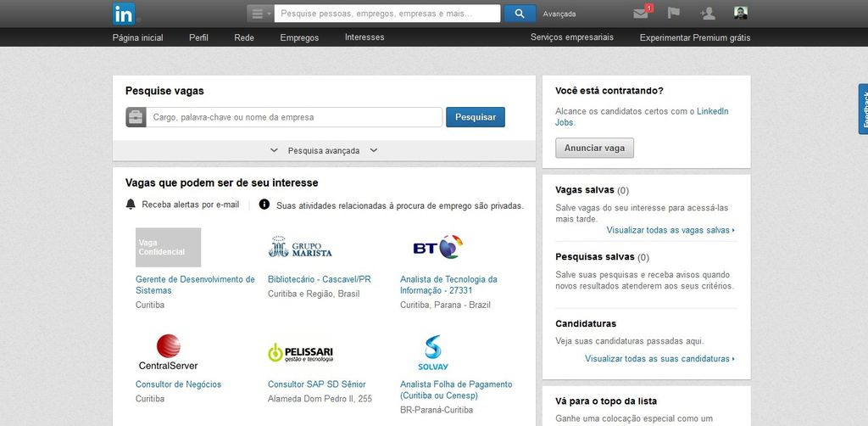Click the Solvay logo
The image size is (868, 426).
coord(433,352)
